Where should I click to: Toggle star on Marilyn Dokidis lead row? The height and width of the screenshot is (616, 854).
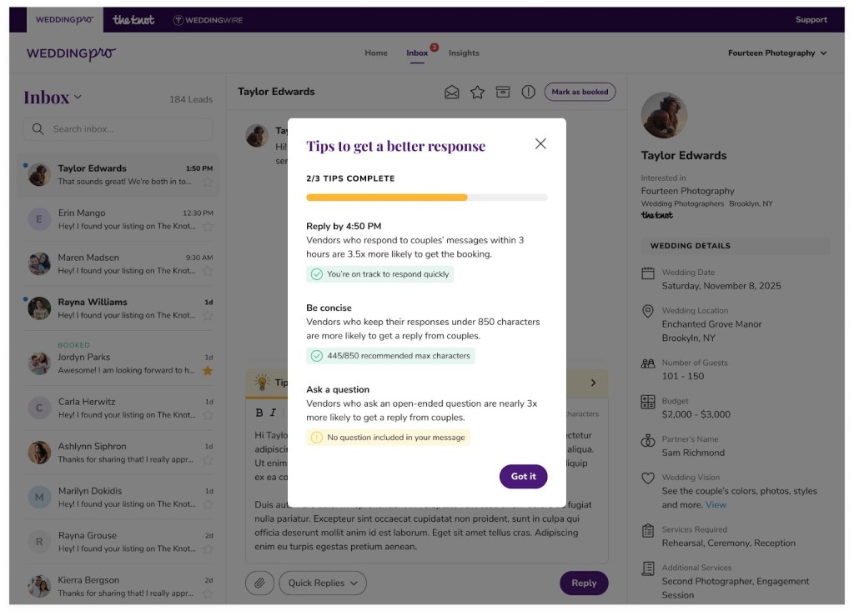(x=208, y=504)
